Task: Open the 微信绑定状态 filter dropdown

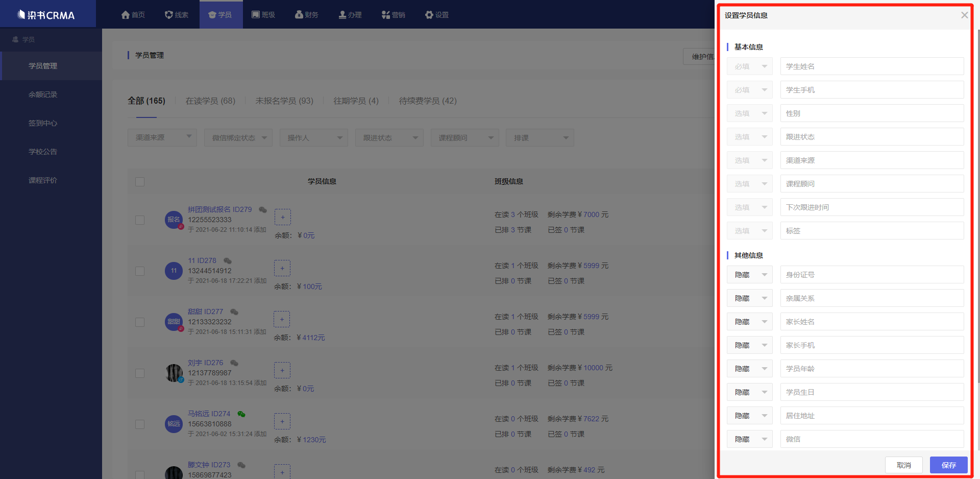Action: pos(238,137)
